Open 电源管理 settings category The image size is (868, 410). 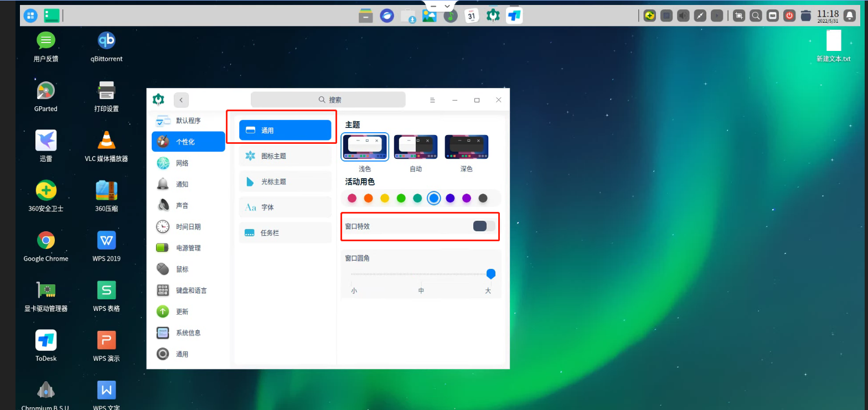188,248
